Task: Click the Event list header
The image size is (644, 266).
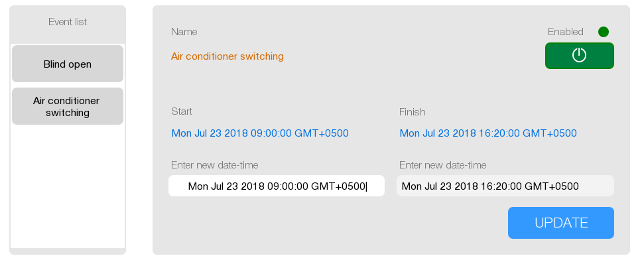Action: coord(68,23)
